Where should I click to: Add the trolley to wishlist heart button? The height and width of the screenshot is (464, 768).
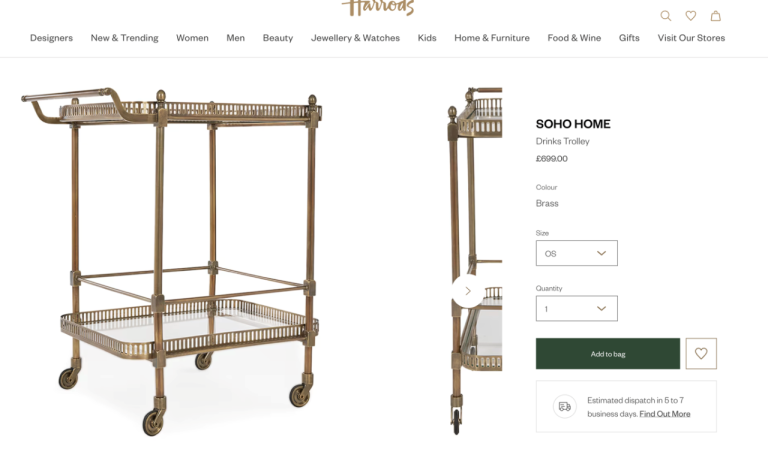click(701, 353)
